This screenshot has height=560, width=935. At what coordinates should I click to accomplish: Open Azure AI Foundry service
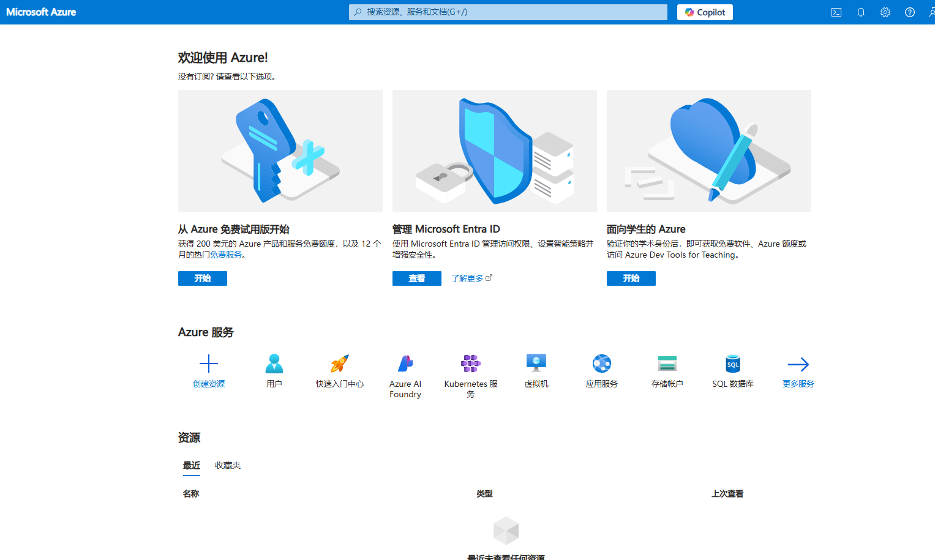(x=405, y=364)
